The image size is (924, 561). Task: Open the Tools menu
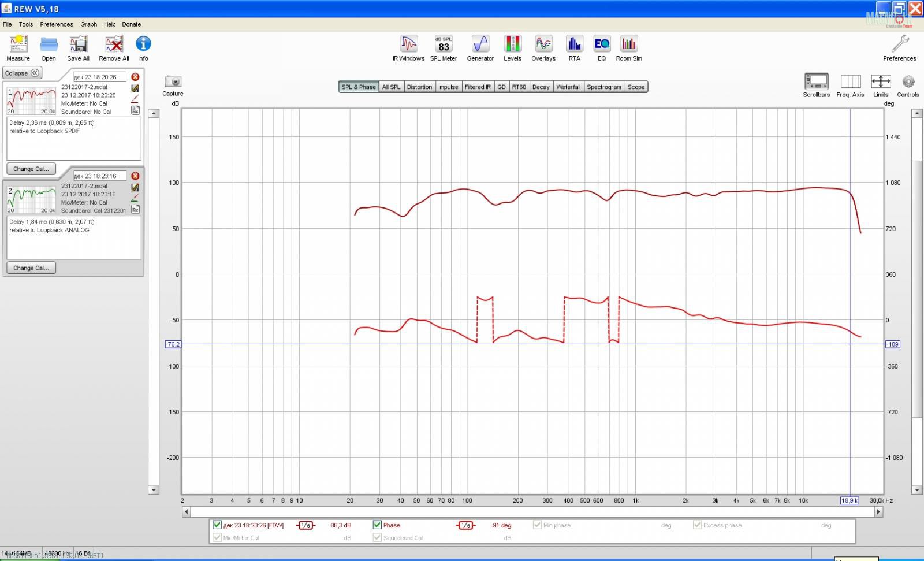[26, 24]
